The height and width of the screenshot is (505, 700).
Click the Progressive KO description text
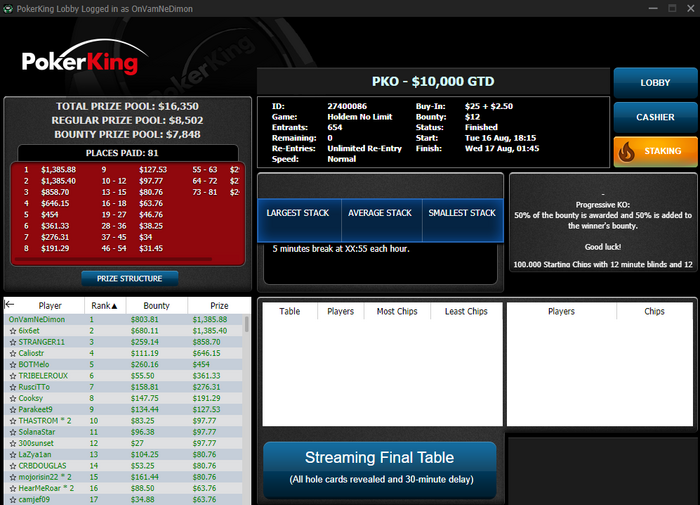603,215
